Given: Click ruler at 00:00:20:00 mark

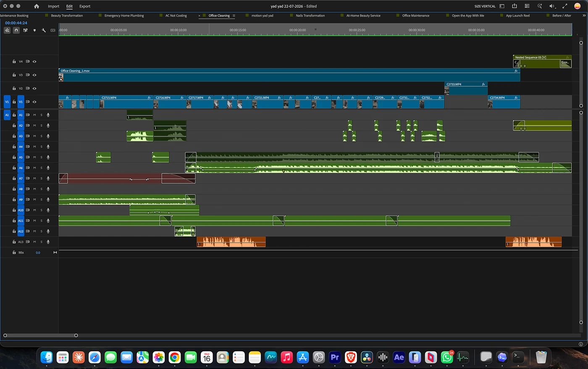Looking at the screenshot, I should point(297,30).
